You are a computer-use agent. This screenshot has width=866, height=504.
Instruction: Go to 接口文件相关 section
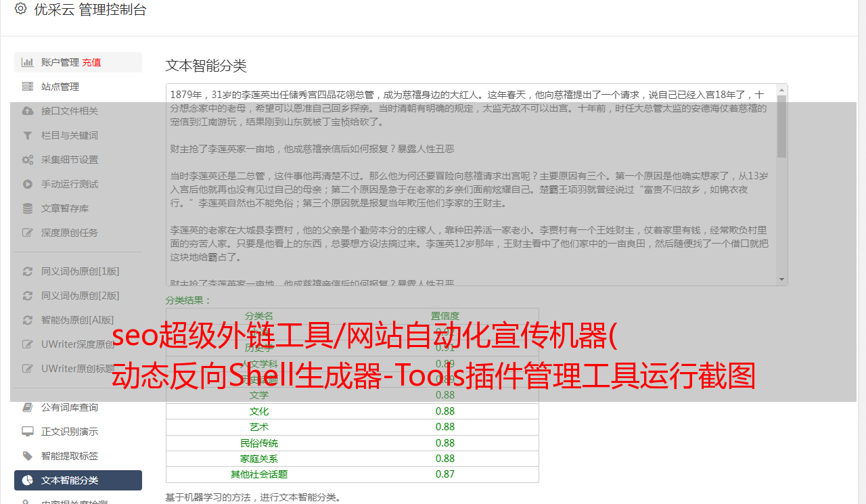78,111
